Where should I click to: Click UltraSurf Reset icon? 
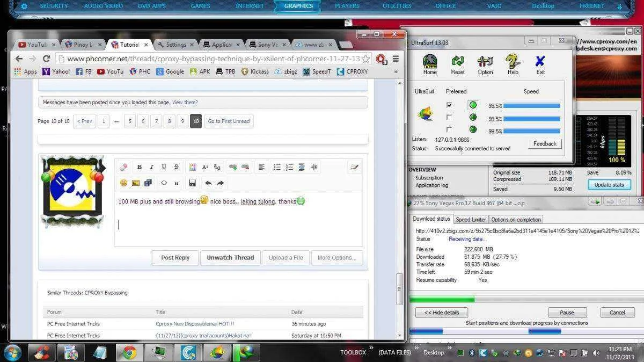click(458, 64)
